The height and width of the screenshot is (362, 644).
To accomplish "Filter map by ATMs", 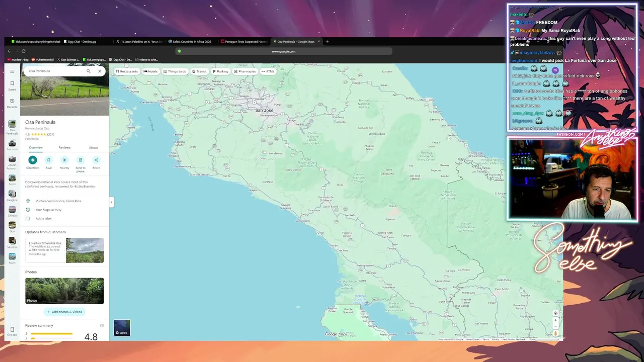I will [x=268, y=71].
